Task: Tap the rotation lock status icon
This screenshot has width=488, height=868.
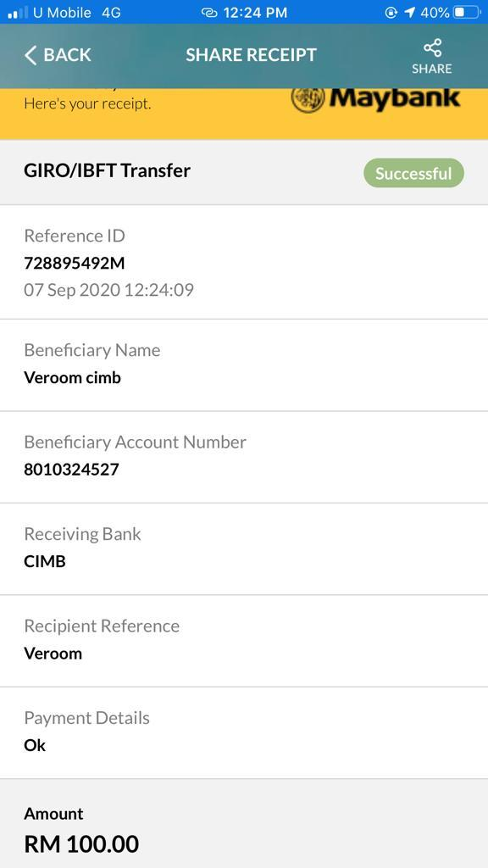Action: (x=391, y=12)
